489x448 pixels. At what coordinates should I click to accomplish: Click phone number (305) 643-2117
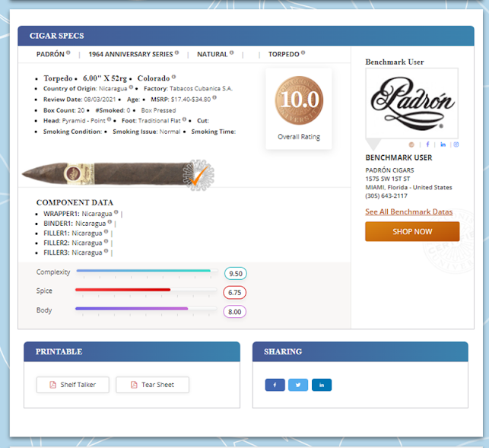pos(386,196)
